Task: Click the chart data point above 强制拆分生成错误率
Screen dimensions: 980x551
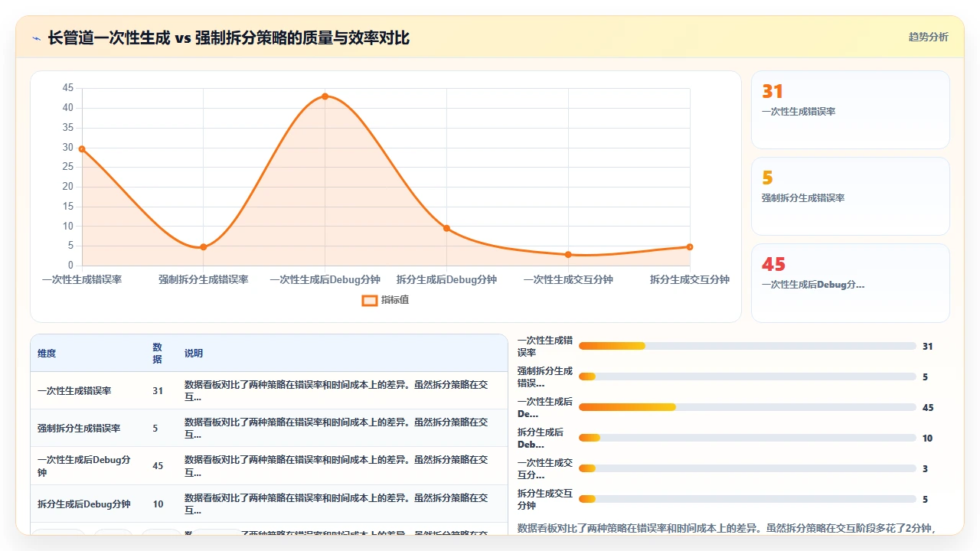Action: pos(204,247)
